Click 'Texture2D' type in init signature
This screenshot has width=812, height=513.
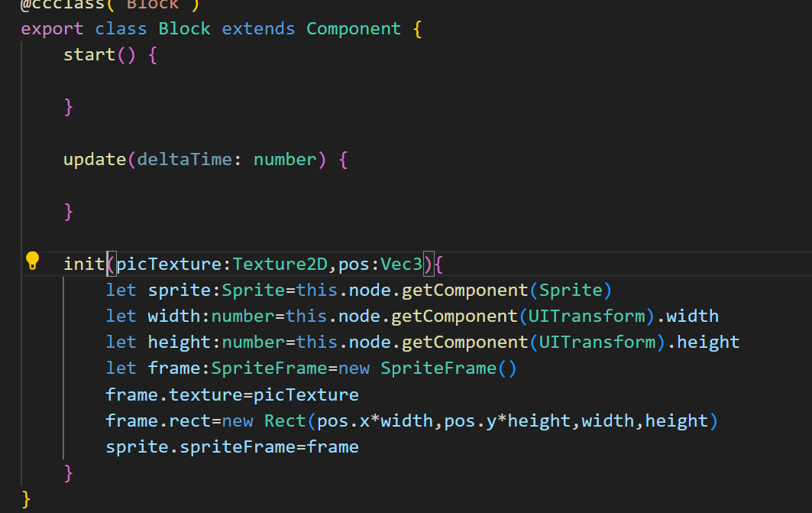tap(280, 264)
